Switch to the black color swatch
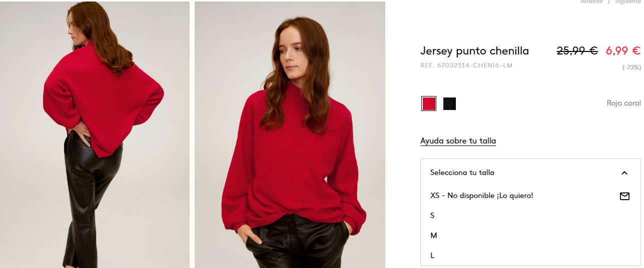644x268 pixels. pos(449,103)
